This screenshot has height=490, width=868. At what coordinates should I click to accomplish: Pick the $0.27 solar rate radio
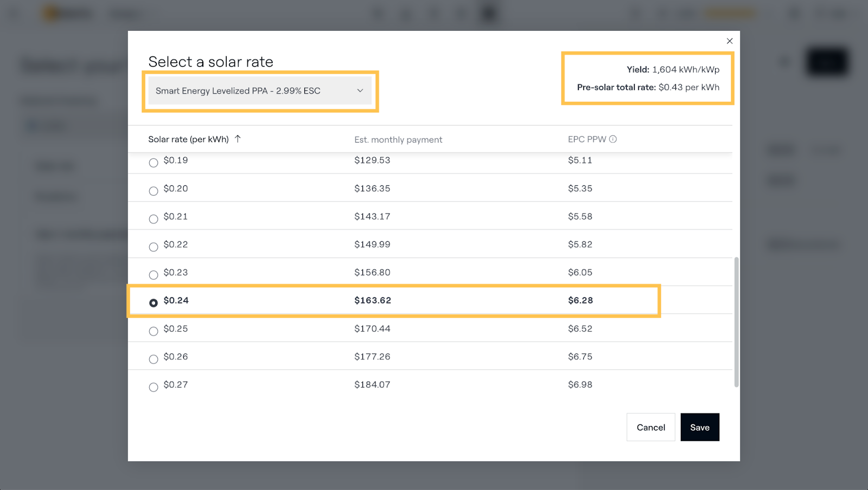pyautogui.click(x=154, y=387)
